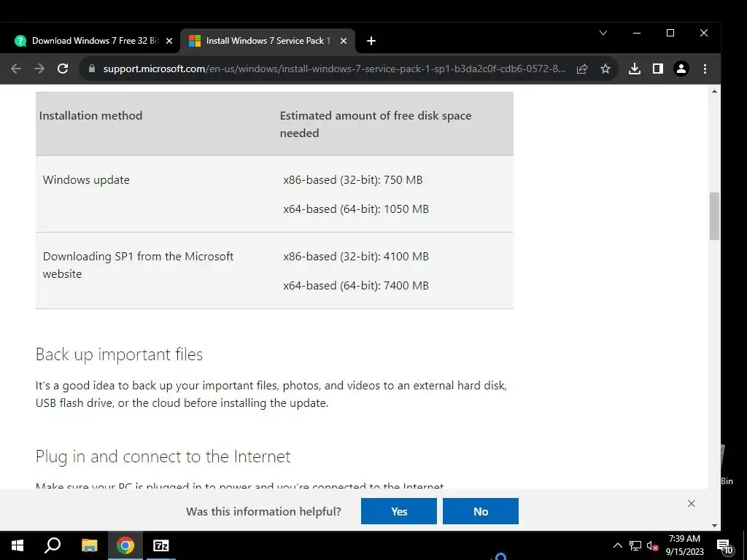Select the Install Windows 7 Service Pack tab
This screenshot has width=747, height=560.
pyautogui.click(x=263, y=41)
